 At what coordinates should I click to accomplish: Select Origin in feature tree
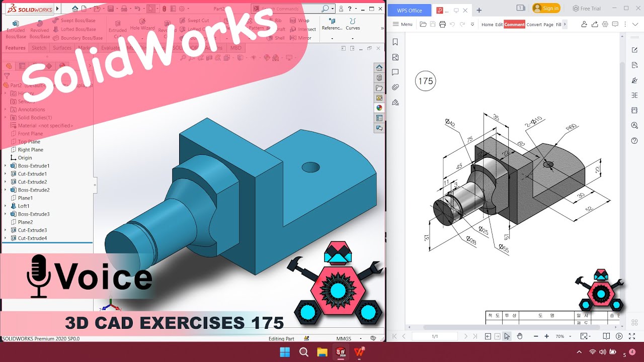[25, 158]
